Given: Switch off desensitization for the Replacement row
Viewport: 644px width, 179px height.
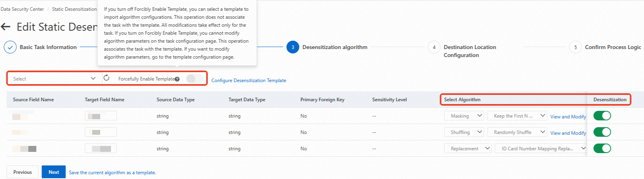Looking at the screenshot, I should click(602, 148).
